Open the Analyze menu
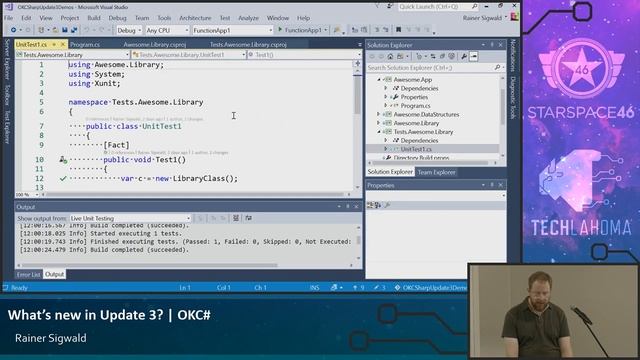Viewport: 640px width, 360px height. click(248, 18)
